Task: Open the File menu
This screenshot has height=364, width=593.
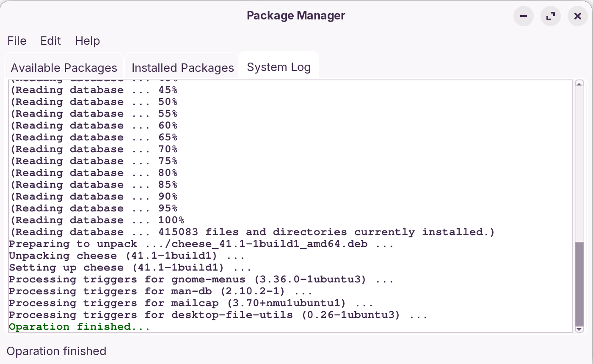Action: pyautogui.click(x=17, y=41)
